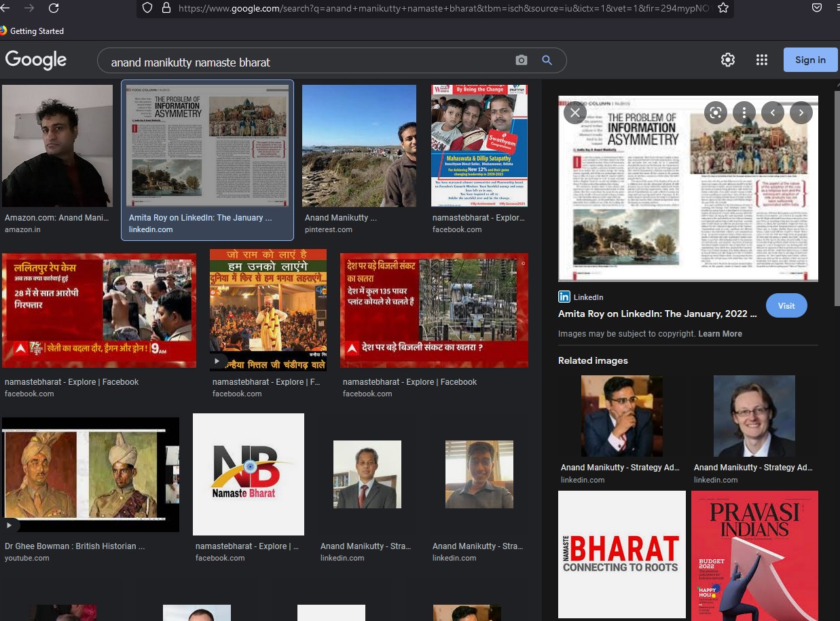Open Namaste Bharat Connecting to Roots image
840x621 pixels.
622,554
